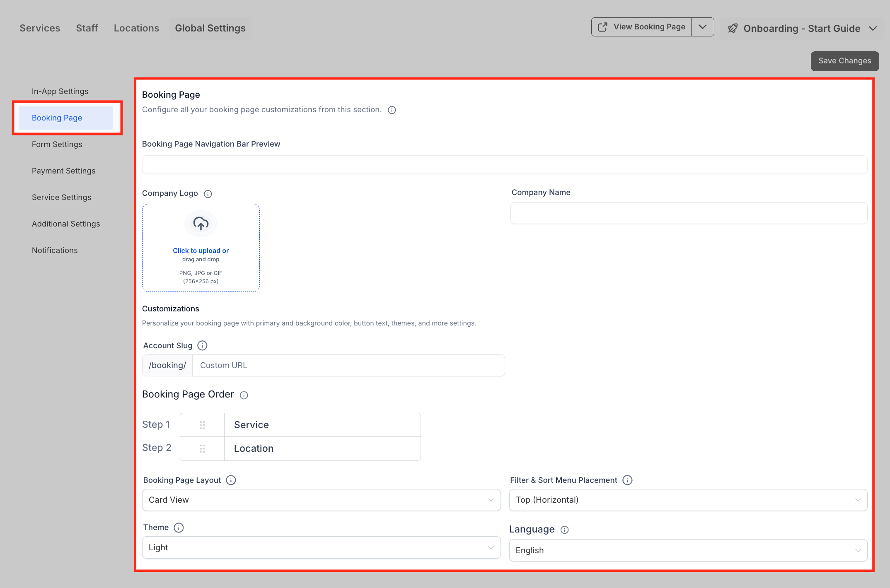This screenshot has width=890, height=588.
Task: Open the Top (Horizontal) placement dropdown
Action: coord(688,500)
